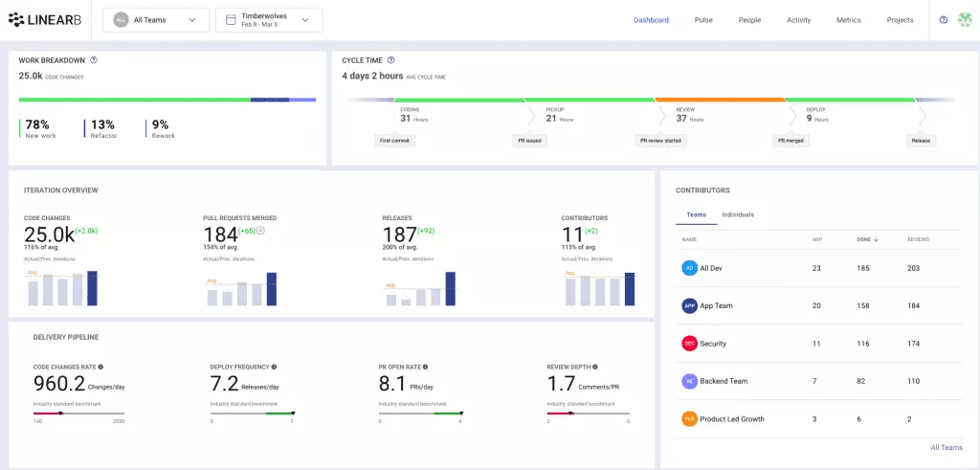Click the PR issued marker
This screenshot has height=470, width=980.
coord(528,141)
